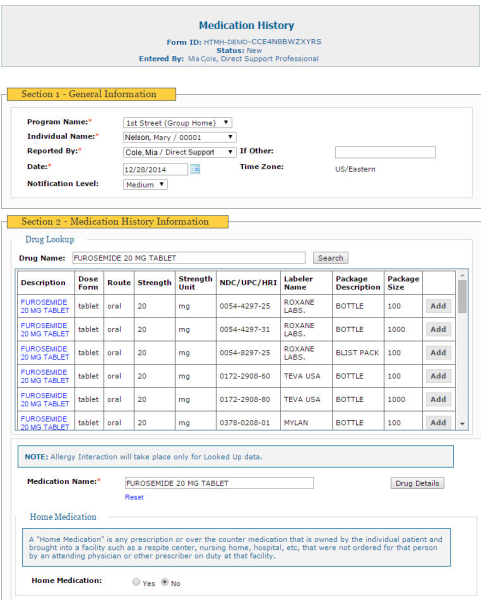The width and height of the screenshot is (481, 600).
Task: Click the BLIST PACK package description cell
Action: pos(357,353)
